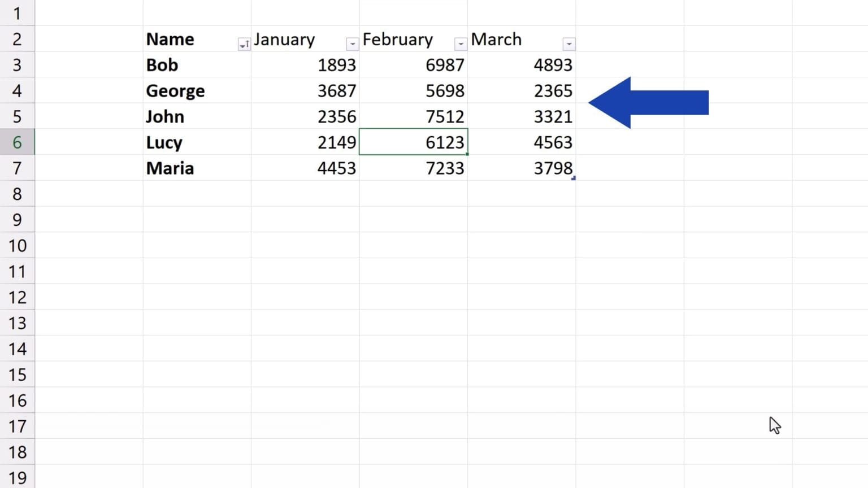Click row header 3 to select Bob's row
The height and width of the screenshot is (488, 868).
(18, 65)
